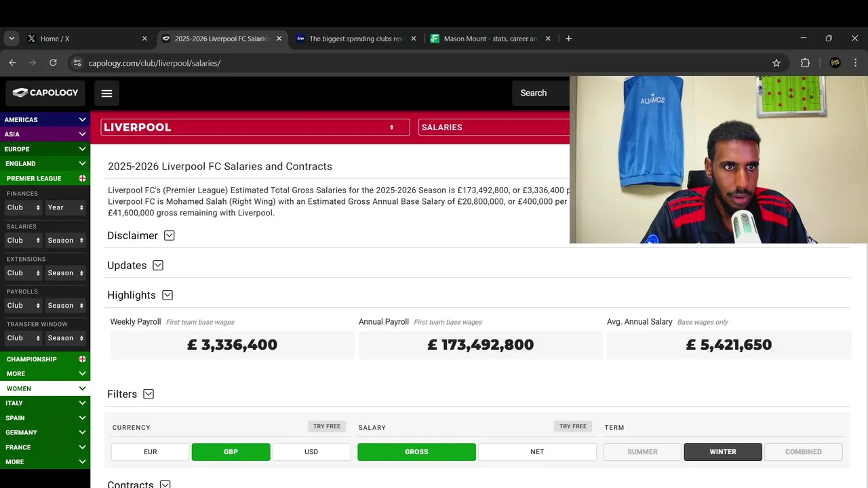Screen dimensions: 868x488
Task: Select NET salary view
Action: [537, 451]
